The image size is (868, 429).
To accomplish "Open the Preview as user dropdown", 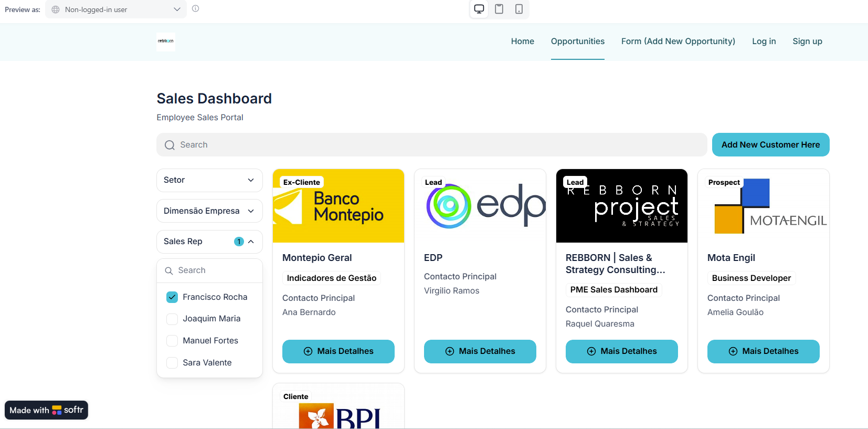I will point(116,9).
